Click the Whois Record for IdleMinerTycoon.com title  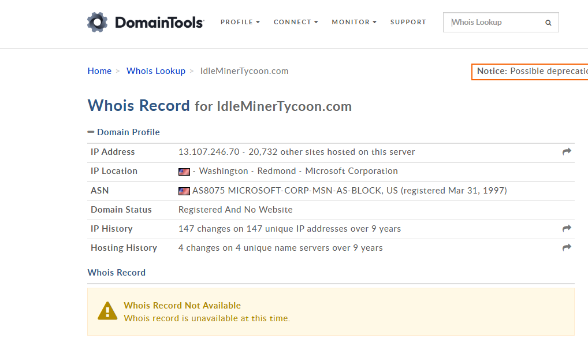click(x=219, y=106)
